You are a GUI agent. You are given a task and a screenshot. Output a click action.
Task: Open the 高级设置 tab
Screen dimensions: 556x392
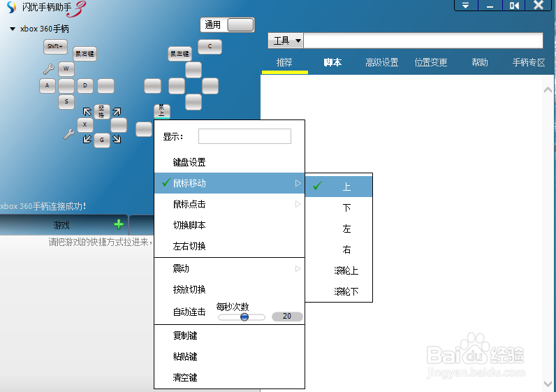[x=382, y=63]
